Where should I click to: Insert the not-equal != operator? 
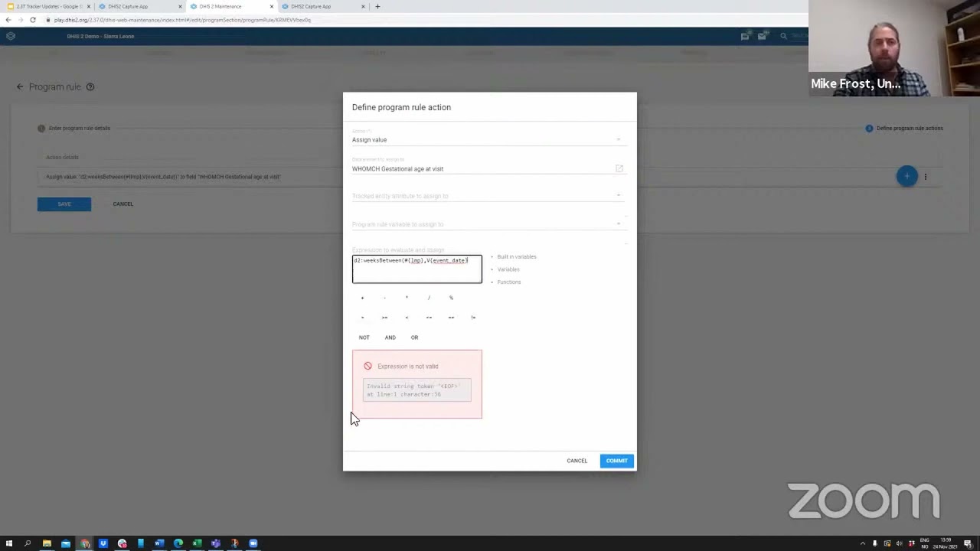tap(473, 318)
